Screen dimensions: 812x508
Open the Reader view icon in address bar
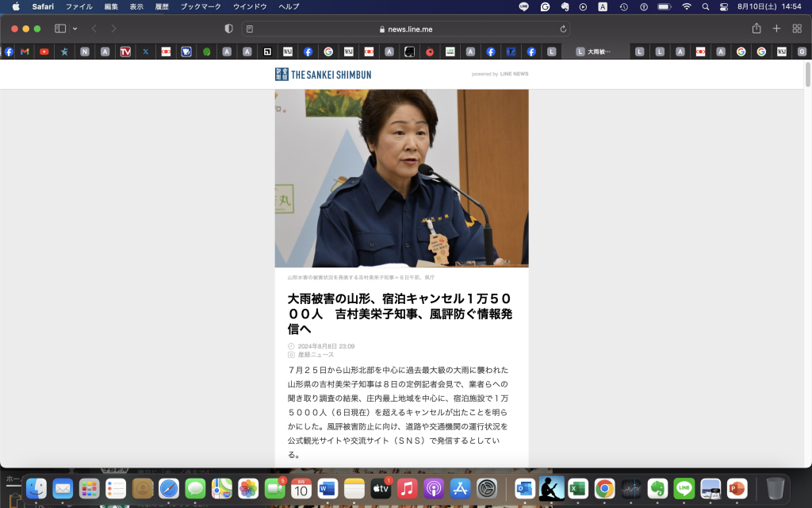250,29
